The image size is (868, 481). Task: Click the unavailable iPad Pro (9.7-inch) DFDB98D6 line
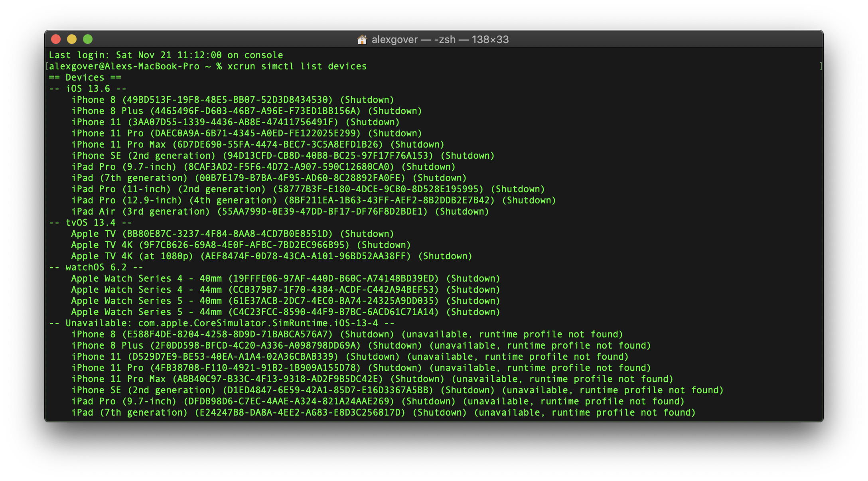click(378, 401)
